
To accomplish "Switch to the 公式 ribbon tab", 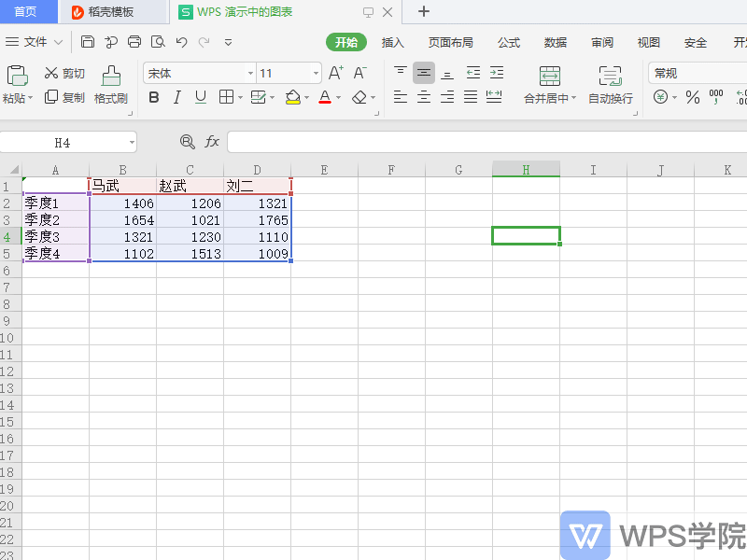I will click(509, 42).
